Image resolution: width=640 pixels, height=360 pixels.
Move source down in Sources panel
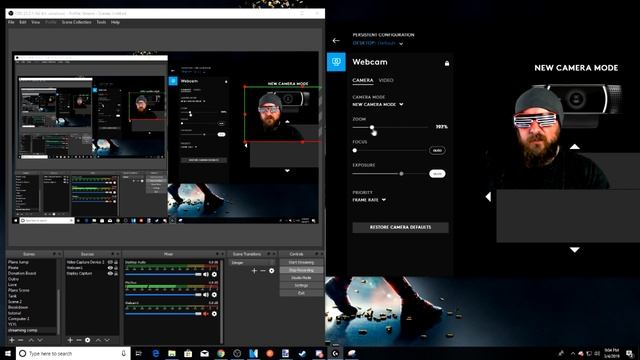107,340
